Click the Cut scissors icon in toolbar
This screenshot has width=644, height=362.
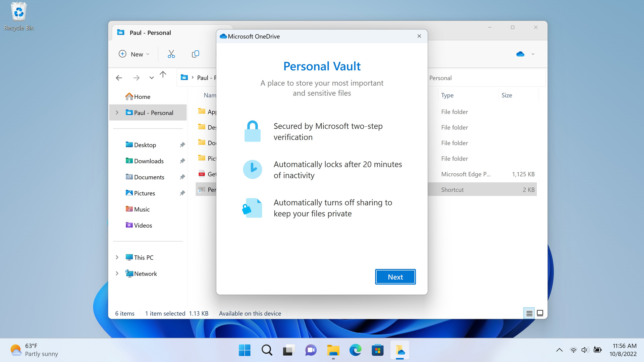[x=171, y=54]
